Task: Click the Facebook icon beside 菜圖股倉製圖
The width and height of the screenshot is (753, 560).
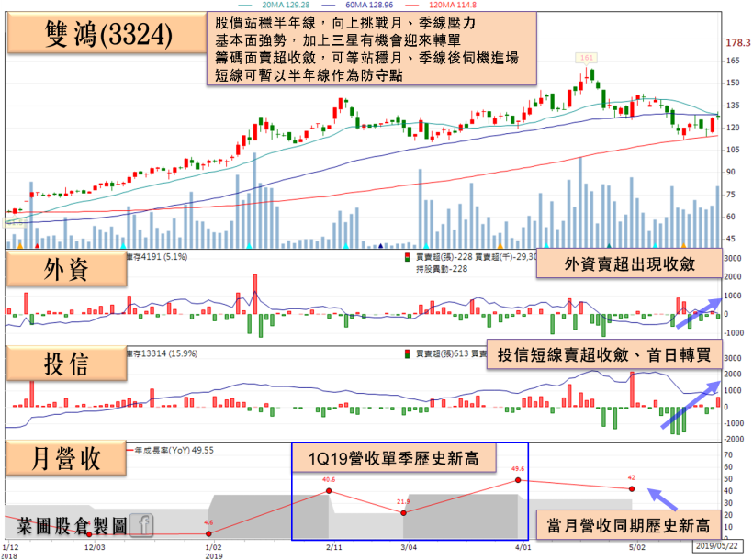Action: (142, 524)
